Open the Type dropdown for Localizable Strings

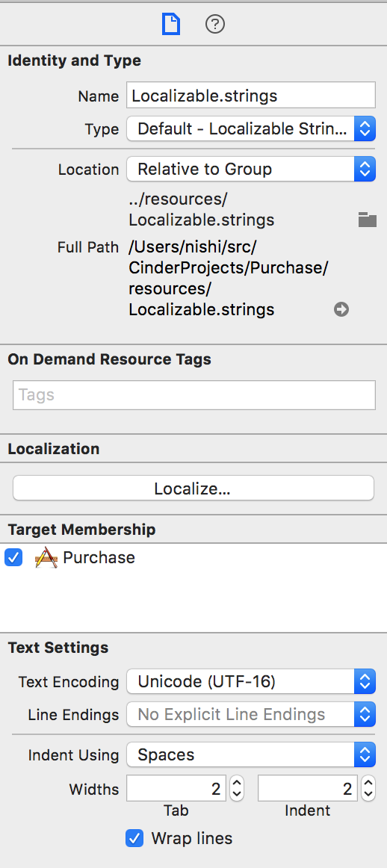click(x=251, y=129)
